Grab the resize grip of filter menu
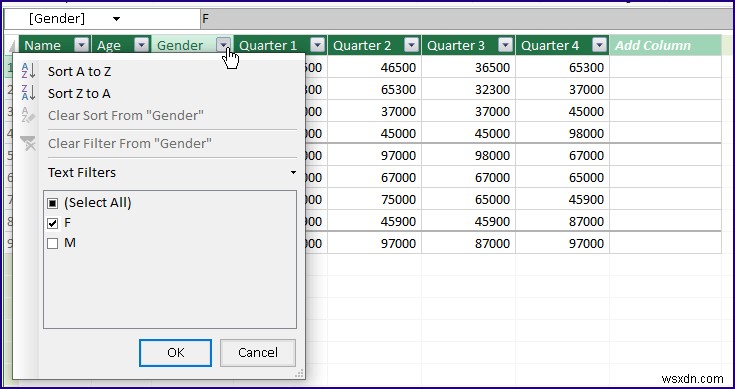Viewport: 735px width, 389px height. tap(299, 373)
